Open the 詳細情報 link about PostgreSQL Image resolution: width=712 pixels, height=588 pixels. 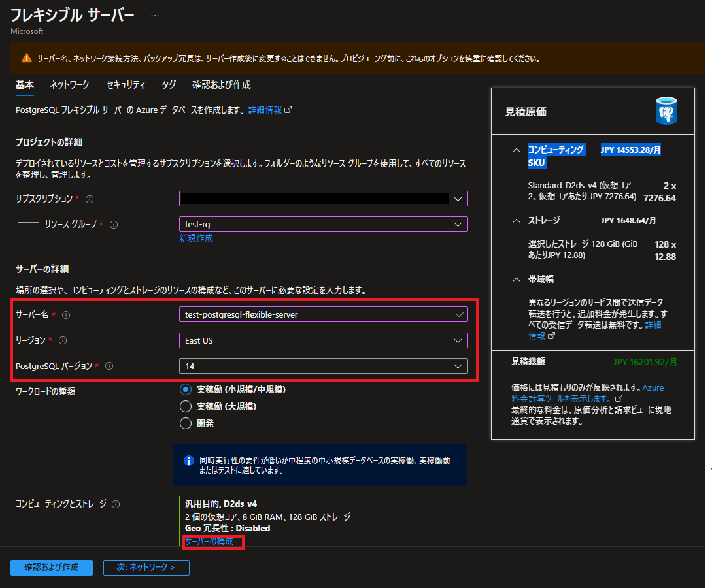pyautogui.click(x=265, y=110)
